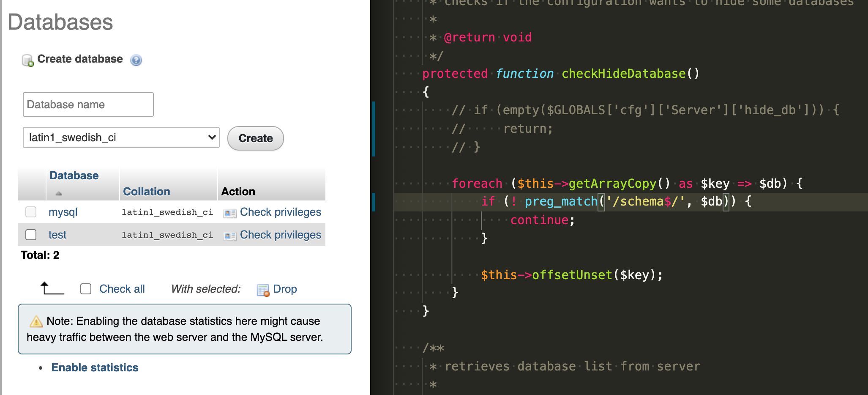Screen dimensions: 868x395
Task: Click the warning triangle in the note box
Action: (36, 321)
